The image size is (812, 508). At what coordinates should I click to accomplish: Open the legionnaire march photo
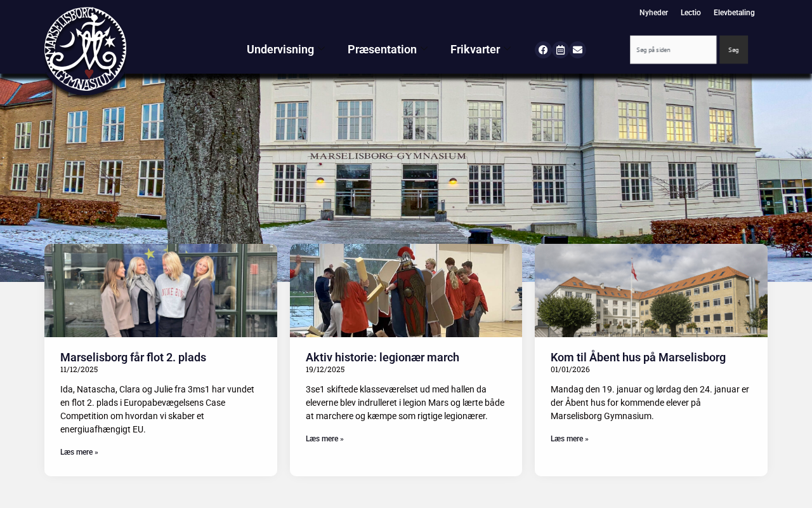tap(406, 290)
